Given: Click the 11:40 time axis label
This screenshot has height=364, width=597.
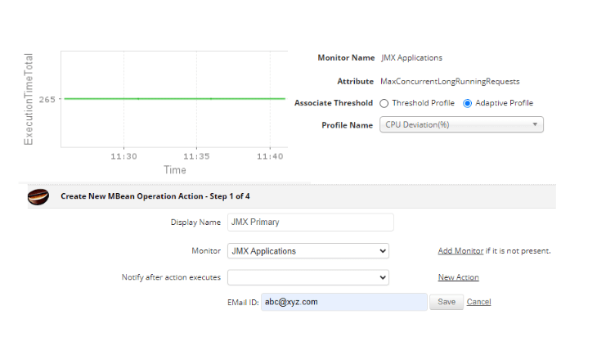Looking at the screenshot, I should pyautogui.click(x=270, y=156).
